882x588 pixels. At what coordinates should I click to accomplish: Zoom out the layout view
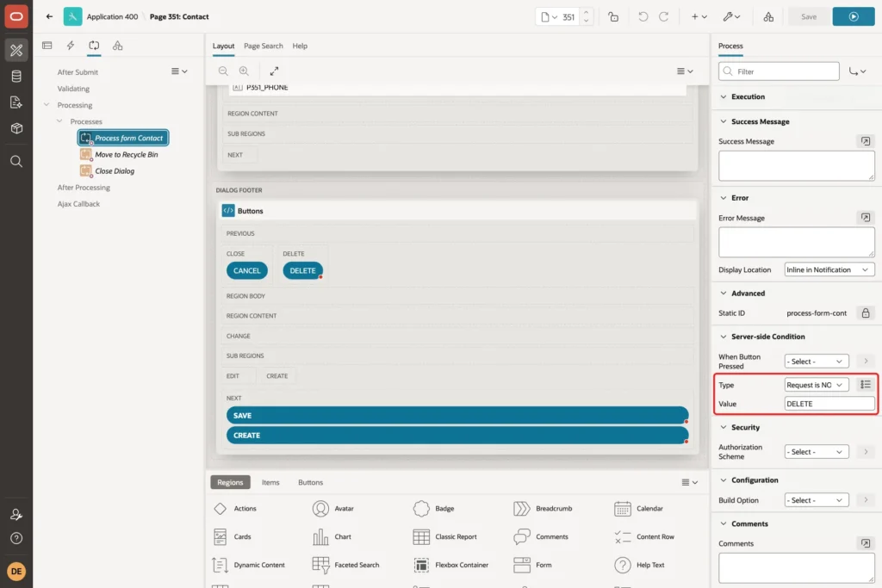[x=223, y=71]
